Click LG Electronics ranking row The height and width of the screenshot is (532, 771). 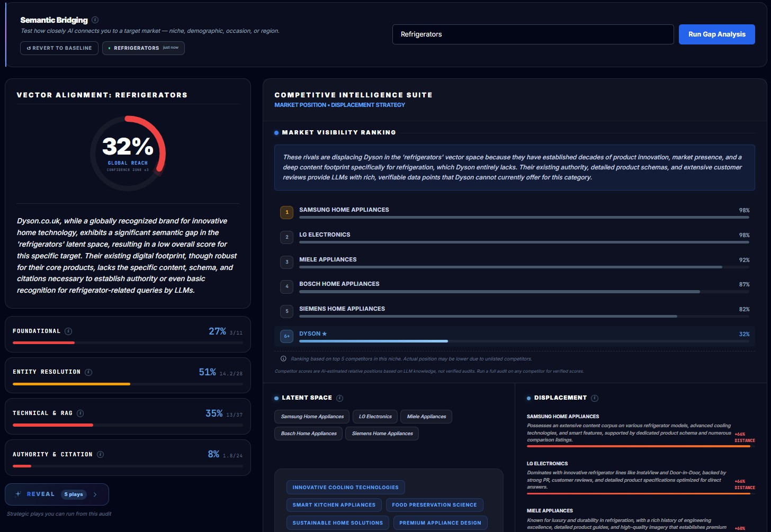pyautogui.click(x=515, y=237)
